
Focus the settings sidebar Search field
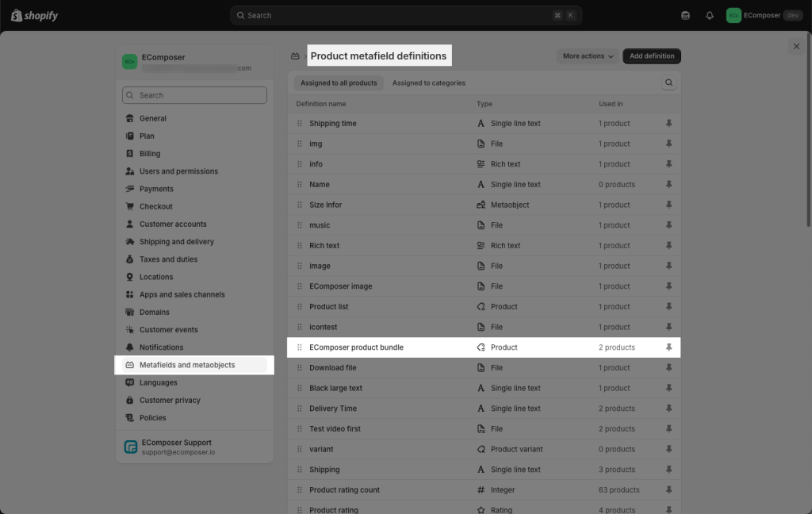pyautogui.click(x=194, y=95)
